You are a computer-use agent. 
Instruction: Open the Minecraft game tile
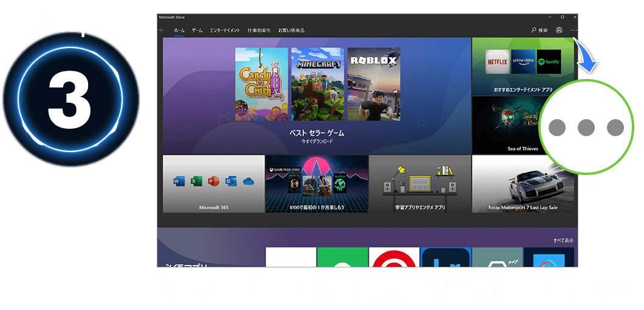[318, 84]
